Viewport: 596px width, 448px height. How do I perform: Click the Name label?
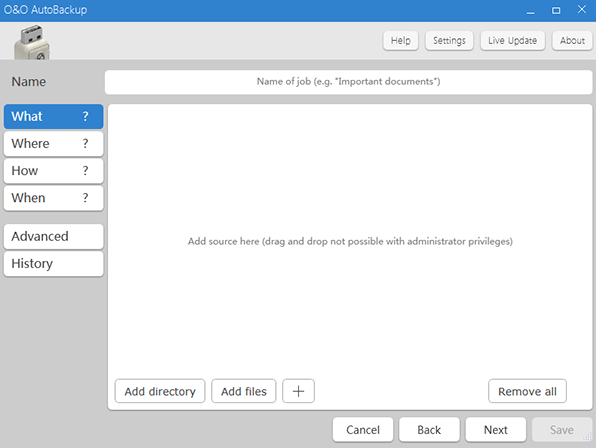29,82
